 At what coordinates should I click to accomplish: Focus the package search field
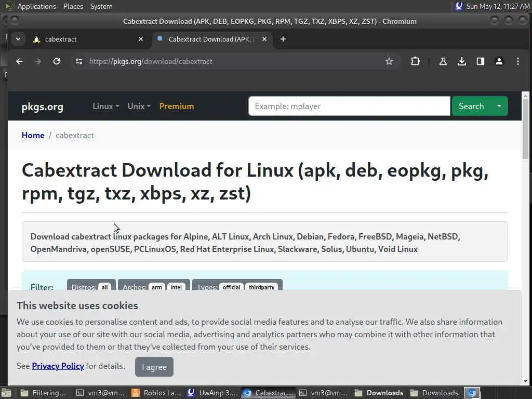coord(349,106)
